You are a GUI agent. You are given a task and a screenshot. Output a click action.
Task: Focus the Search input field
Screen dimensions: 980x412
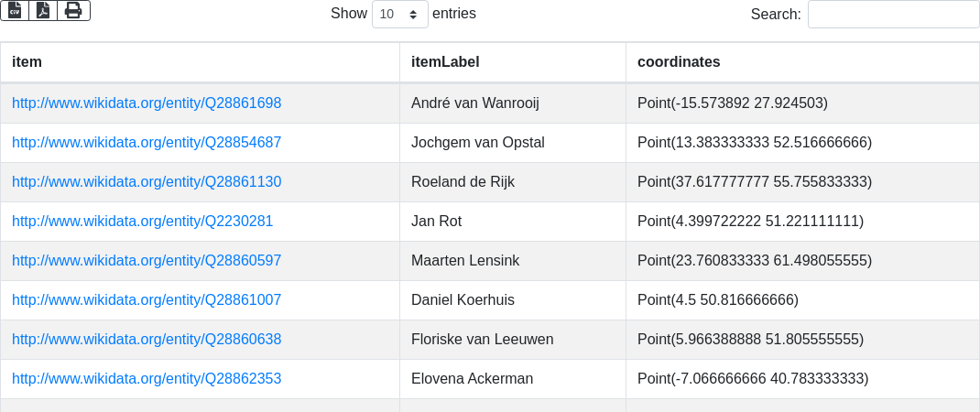(893, 15)
